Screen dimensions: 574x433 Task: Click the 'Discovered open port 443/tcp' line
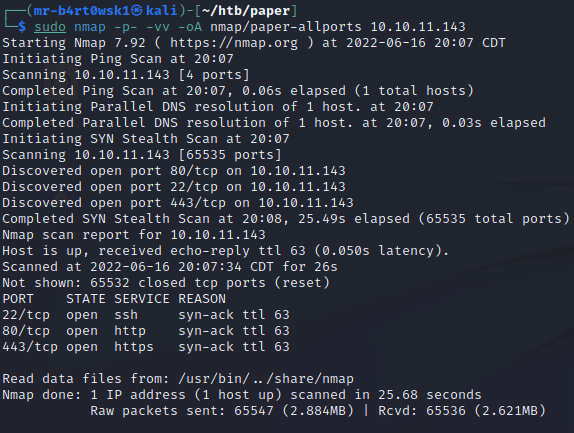[x=178, y=203]
